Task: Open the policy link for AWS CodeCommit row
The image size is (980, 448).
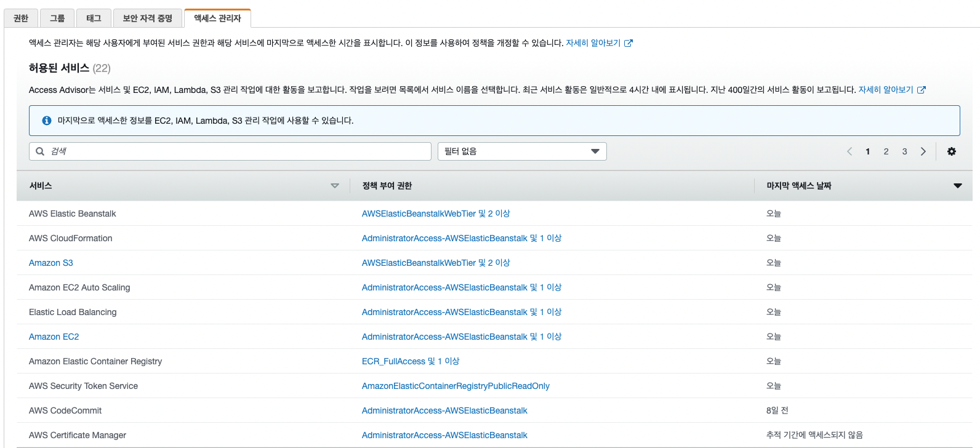Action: click(x=444, y=410)
